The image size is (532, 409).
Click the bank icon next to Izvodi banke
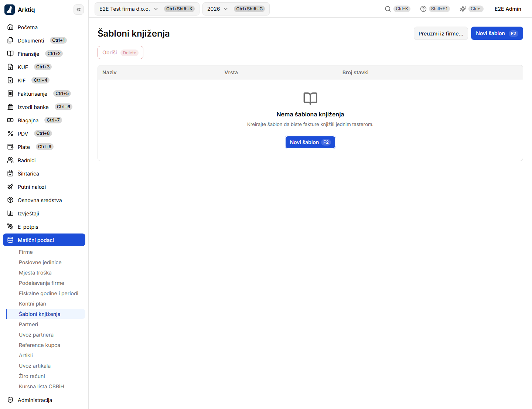(x=10, y=107)
